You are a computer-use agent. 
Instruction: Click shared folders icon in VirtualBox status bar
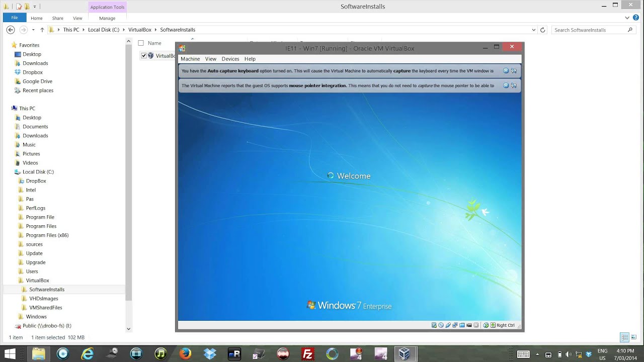point(462,325)
